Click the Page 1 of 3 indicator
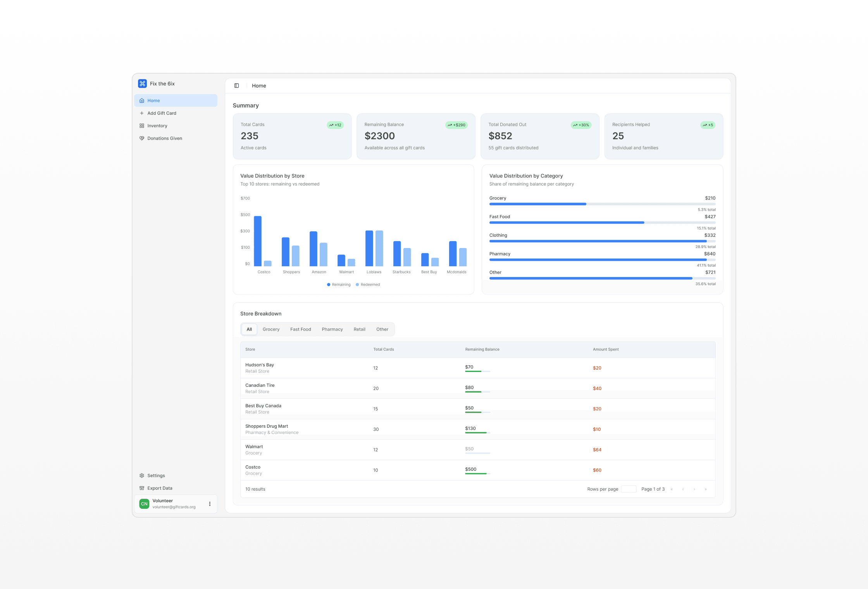The width and height of the screenshot is (868, 589). 653,489
